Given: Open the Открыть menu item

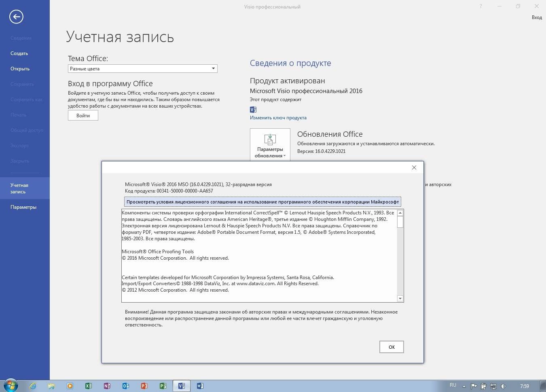Looking at the screenshot, I should (x=20, y=69).
